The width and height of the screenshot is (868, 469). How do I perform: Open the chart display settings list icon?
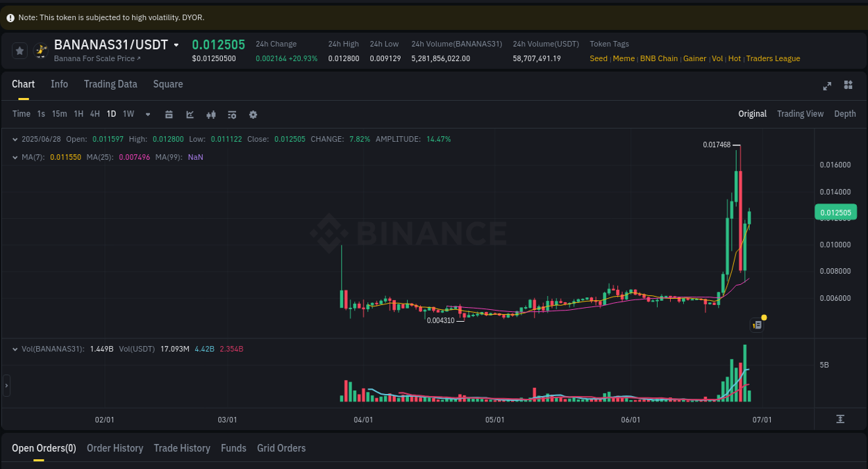(x=232, y=114)
